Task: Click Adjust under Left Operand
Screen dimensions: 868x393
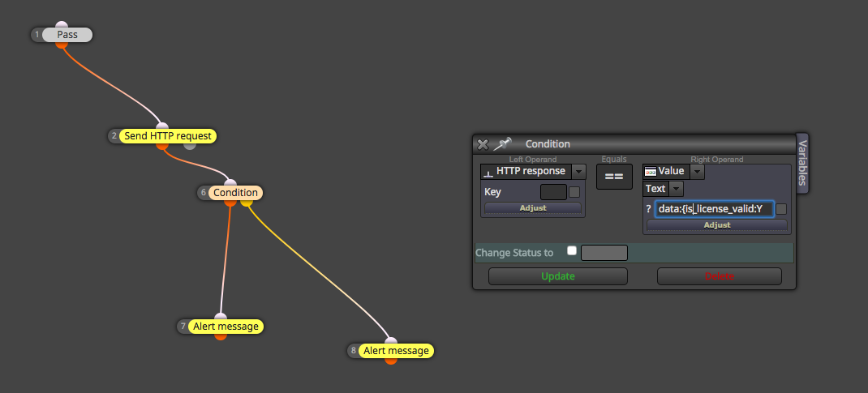Action: pos(532,207)
